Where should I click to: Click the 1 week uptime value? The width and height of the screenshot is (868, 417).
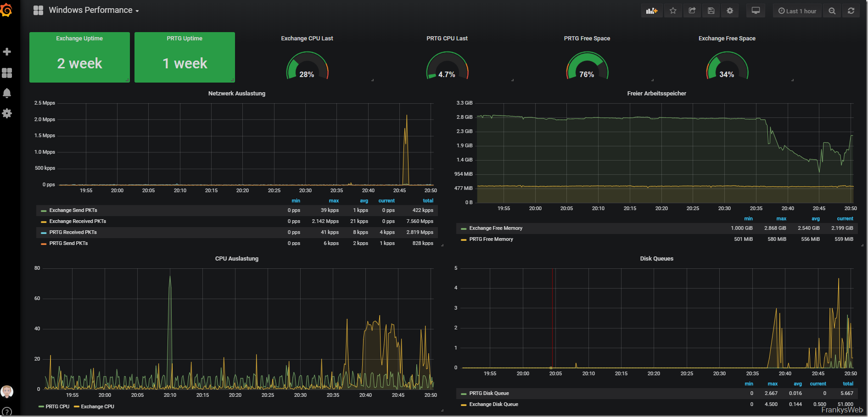(185, 63)
